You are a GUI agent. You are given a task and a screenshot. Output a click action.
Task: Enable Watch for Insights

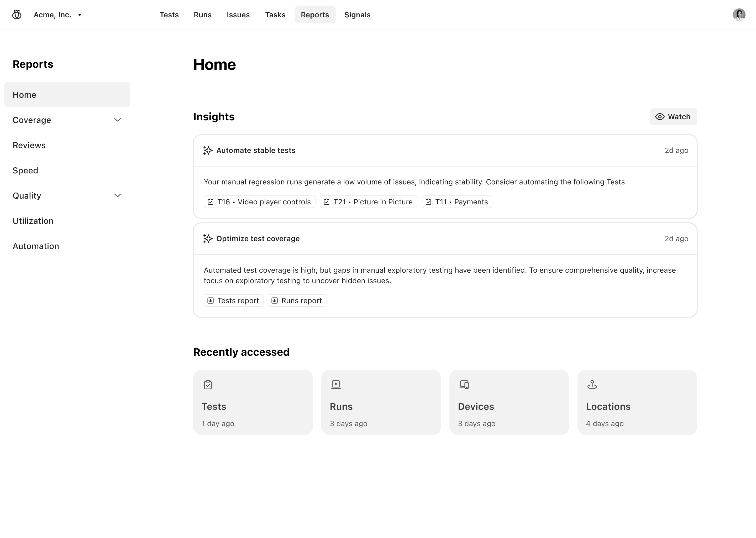673,117
